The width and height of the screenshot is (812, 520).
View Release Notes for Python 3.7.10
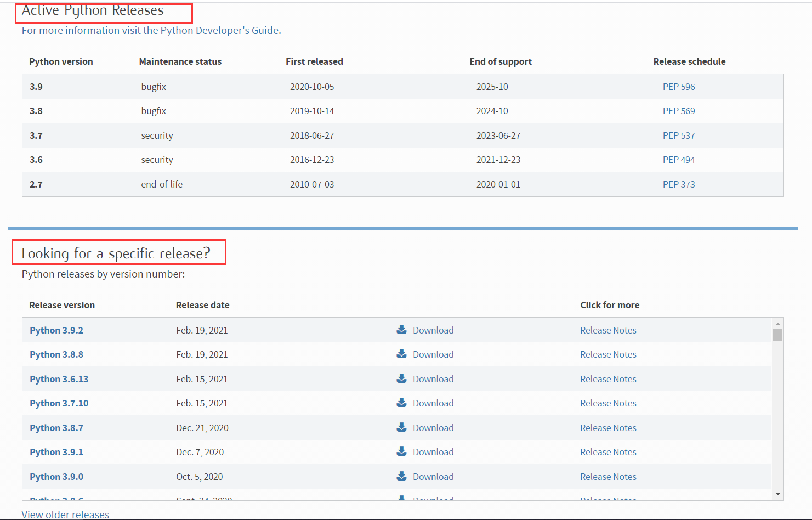[x=608, y=403]
